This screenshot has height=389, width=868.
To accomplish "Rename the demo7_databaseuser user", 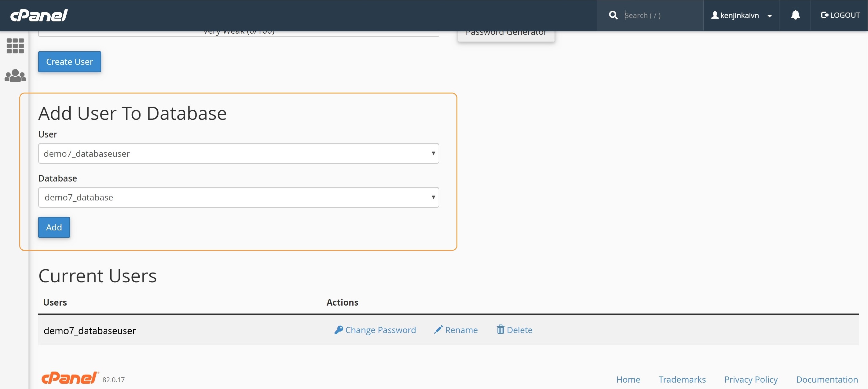I will (456, 330).
